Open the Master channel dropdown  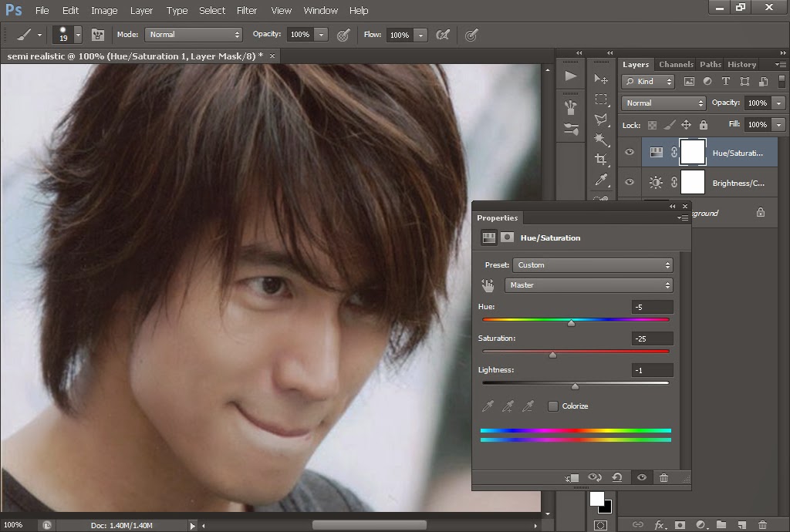point(588,285)
